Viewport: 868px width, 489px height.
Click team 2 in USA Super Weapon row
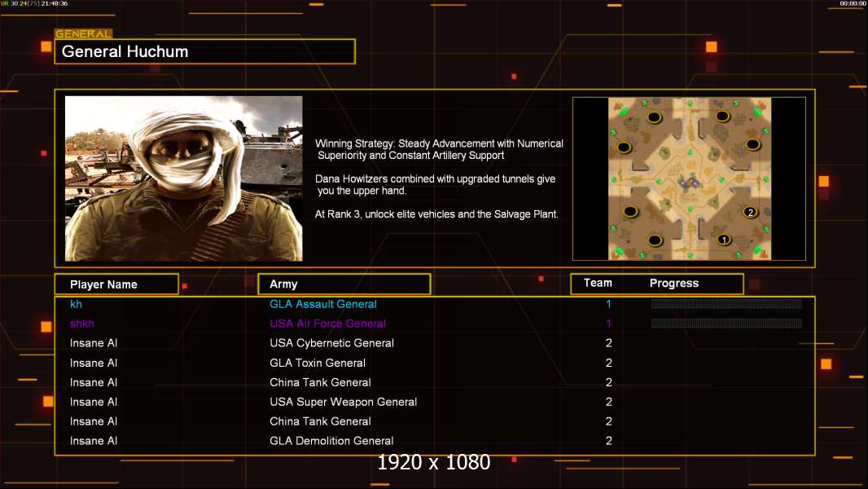coord(609,402)
